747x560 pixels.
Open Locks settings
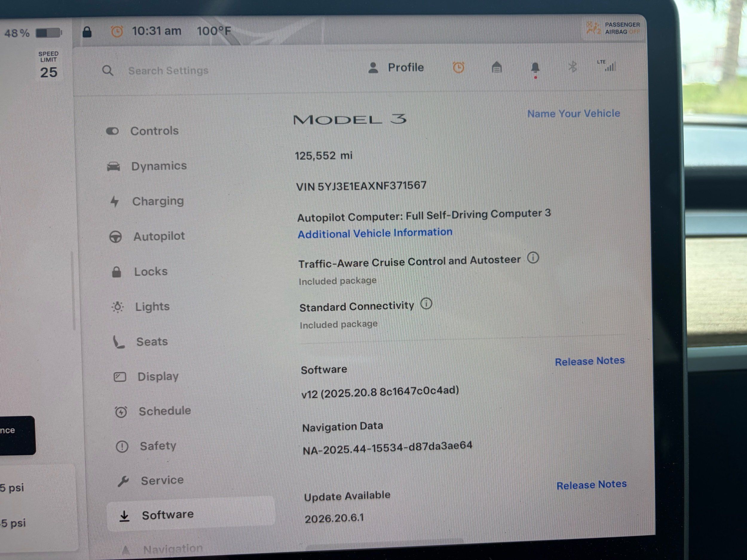pyautogui.click(x=151, y=272)
